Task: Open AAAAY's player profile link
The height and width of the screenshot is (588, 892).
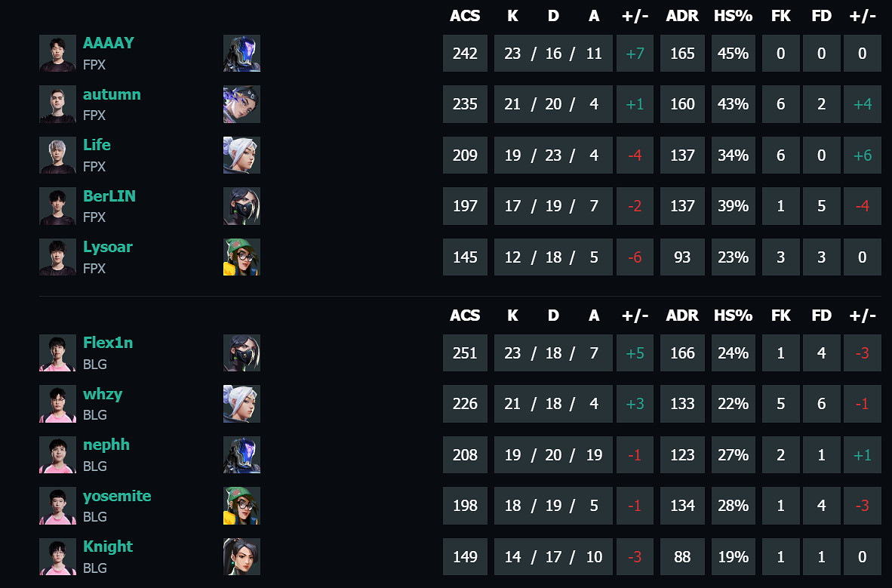Action: [x=108, y=43]
